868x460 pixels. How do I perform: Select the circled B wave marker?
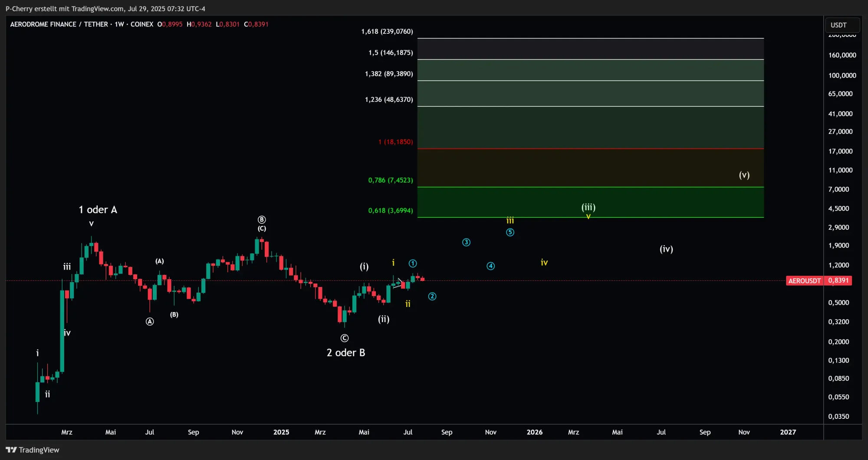(262, 220)
